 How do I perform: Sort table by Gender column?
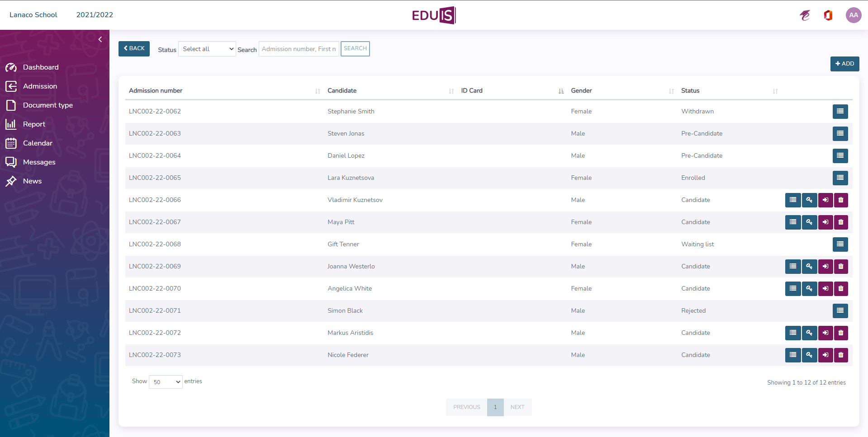click(x=581, y=91)
